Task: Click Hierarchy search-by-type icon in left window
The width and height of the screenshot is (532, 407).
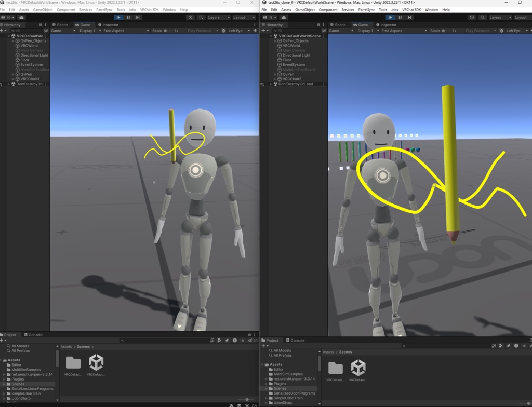Action: [x=46, y=31]
